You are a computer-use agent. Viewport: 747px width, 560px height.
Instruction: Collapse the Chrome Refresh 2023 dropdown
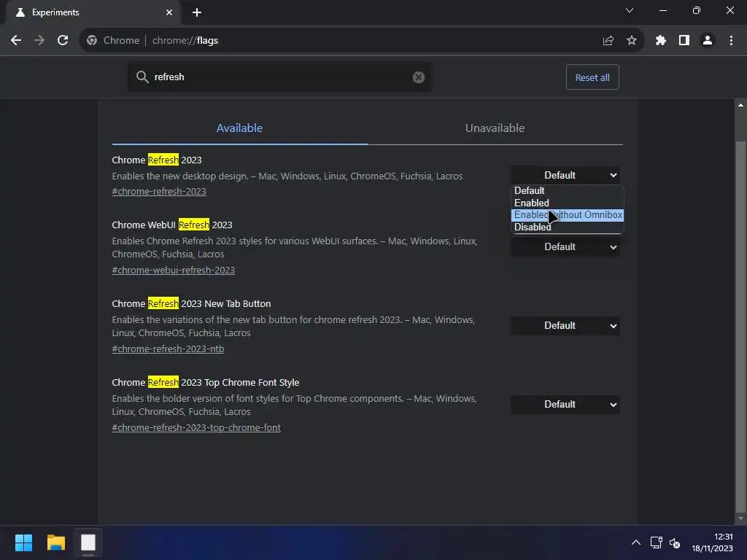point(565,175)
